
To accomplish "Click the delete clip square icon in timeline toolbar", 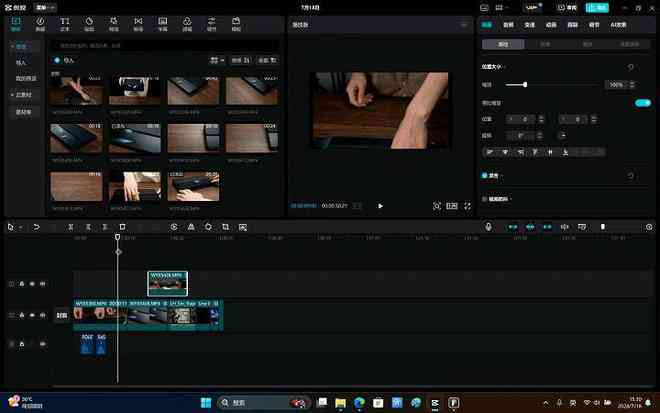I will (122, 227).
